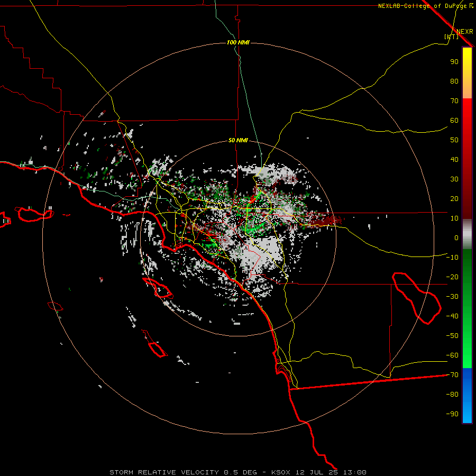The width and height of the screenshot is (476, 476).
Task: Click "STORM RELATIVE VELOCITY" in the footer
Action: [164, 472]
